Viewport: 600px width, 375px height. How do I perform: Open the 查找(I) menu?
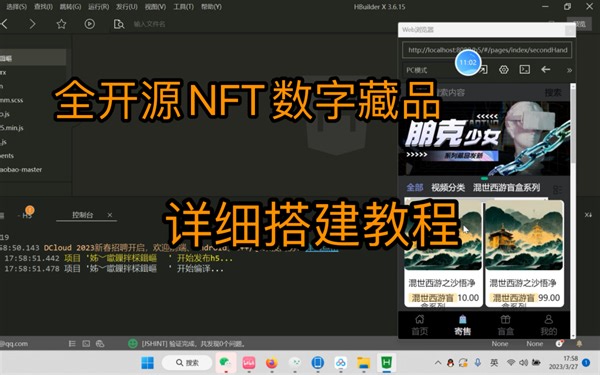(x=43, y=7)
